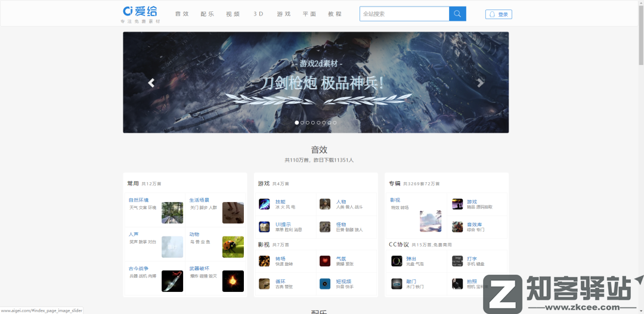Open the 平面 navigation menu
Image resolution: width=644 pixels, height=314 pixels.
[x=309, y=14]
